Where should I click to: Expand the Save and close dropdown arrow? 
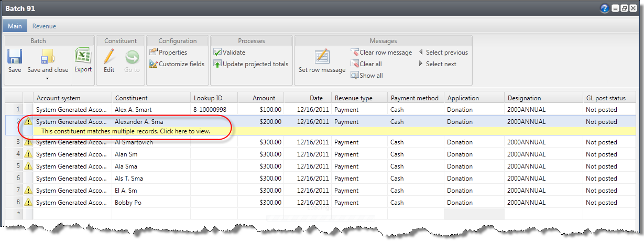click(x=48, y=79)
